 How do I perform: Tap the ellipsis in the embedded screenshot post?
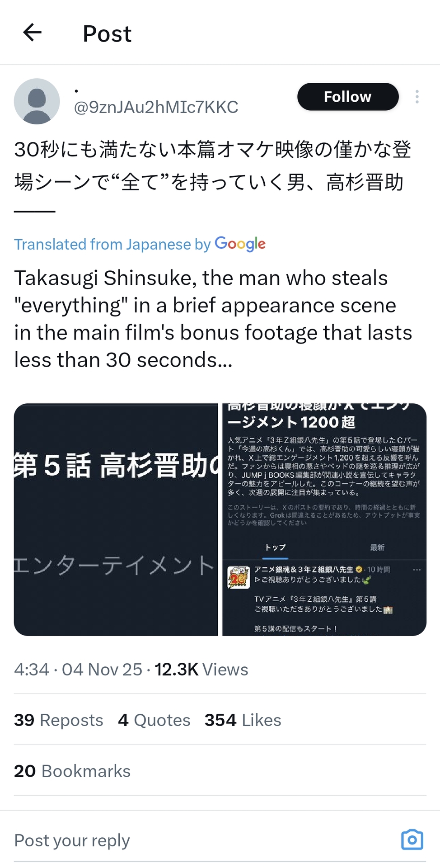[x=417, y=570]
